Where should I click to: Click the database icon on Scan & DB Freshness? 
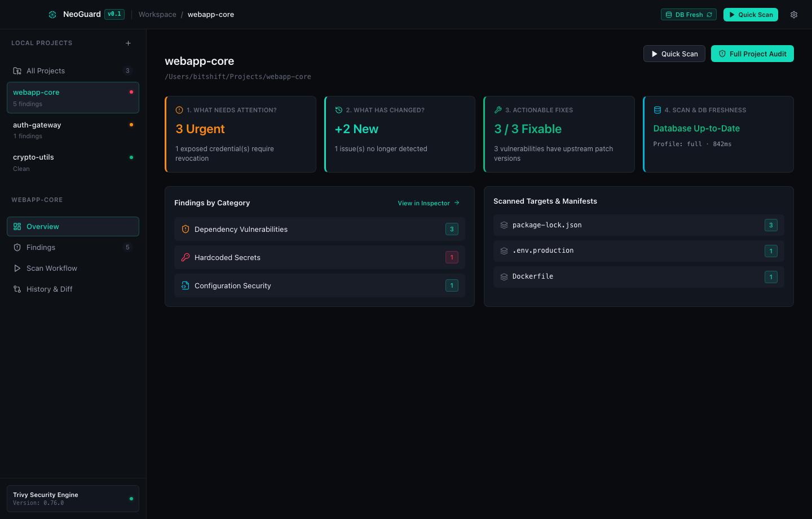pyautogui.click(x=657, y=110)
